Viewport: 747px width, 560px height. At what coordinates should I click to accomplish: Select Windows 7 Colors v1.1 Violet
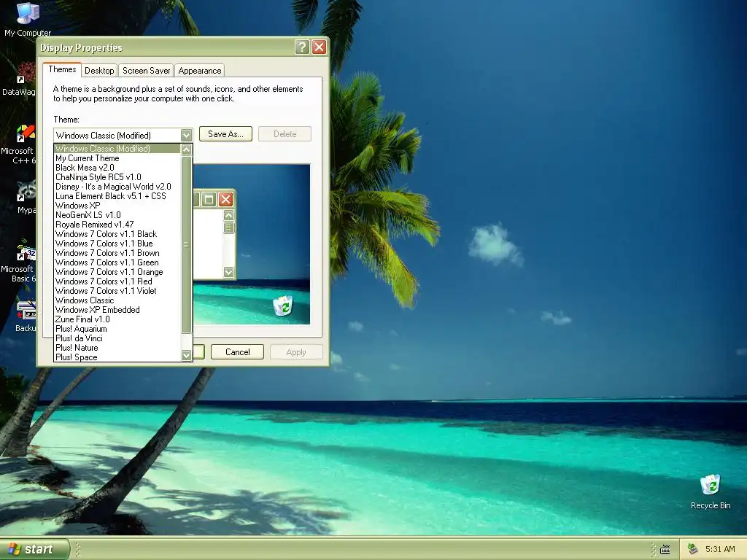click(x=117, y=291)
